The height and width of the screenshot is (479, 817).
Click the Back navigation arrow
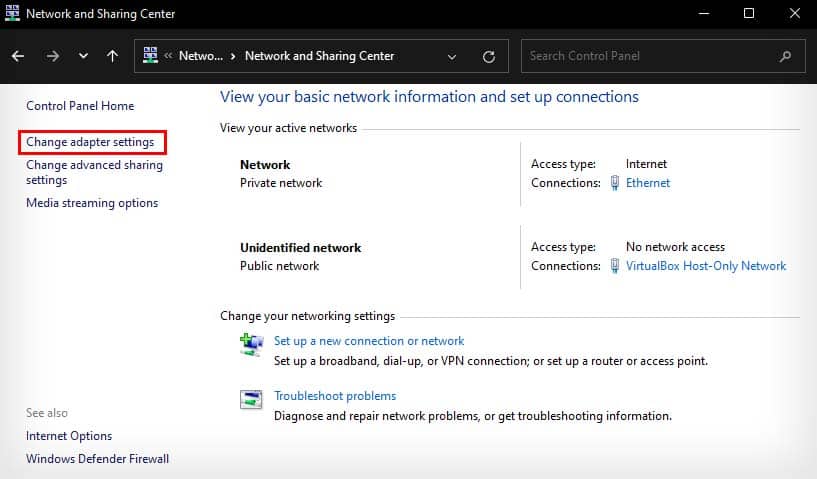(18, 56)
